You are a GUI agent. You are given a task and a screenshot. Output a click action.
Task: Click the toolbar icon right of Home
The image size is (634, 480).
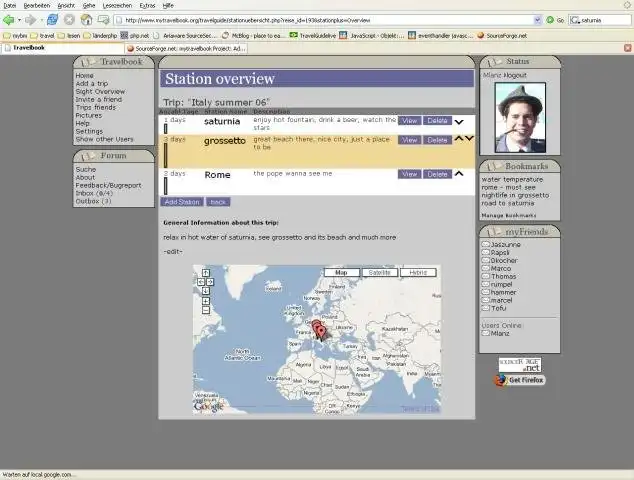coord(104,19)
